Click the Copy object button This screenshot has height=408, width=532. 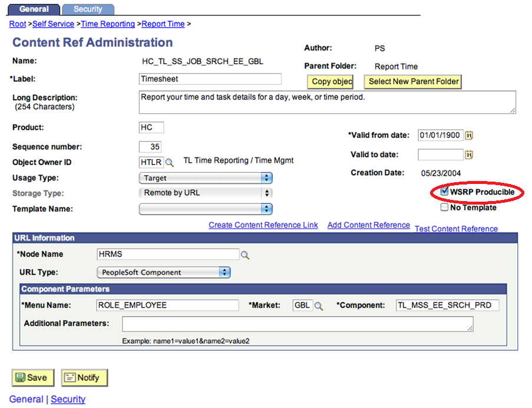tap(330, 82)
